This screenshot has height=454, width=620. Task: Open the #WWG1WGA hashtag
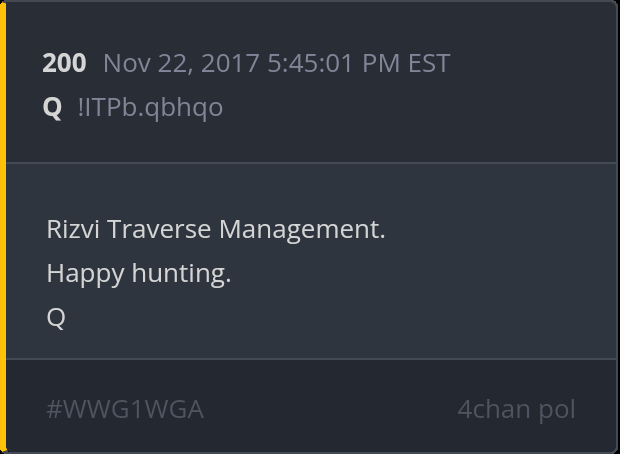click(x=125, y=410)
